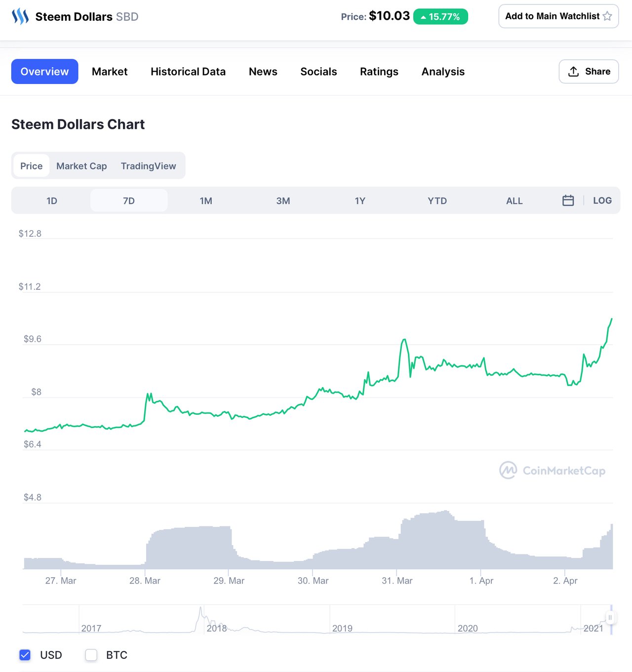Click the 15.77% price change badge
This screenshot has width=632, height=672.
(440, 16)
